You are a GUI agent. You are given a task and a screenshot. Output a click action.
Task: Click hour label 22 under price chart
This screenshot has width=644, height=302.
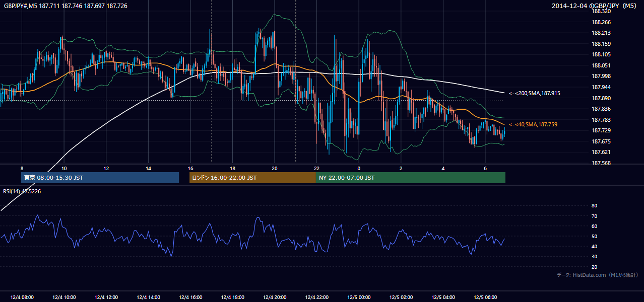[316, 168]
